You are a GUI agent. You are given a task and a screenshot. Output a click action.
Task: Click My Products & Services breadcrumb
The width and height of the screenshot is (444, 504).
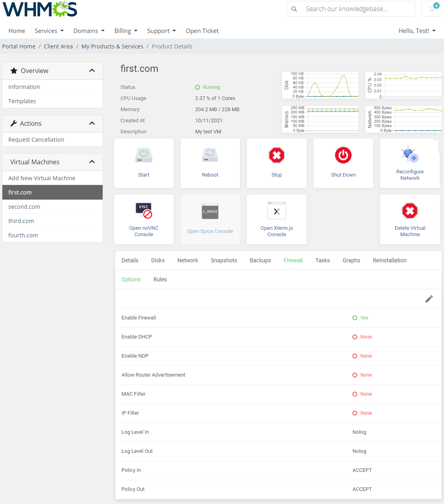(112, 46)
